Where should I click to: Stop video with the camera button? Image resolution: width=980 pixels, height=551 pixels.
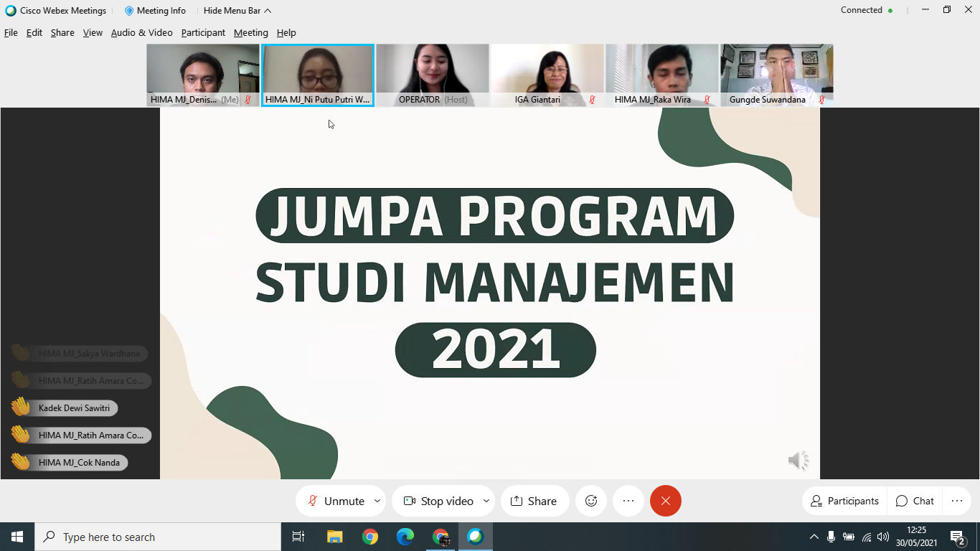point(438,501)
